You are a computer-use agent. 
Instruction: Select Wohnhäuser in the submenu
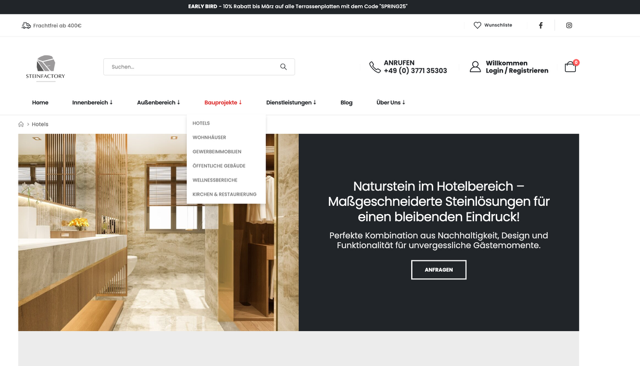point(209,138)
